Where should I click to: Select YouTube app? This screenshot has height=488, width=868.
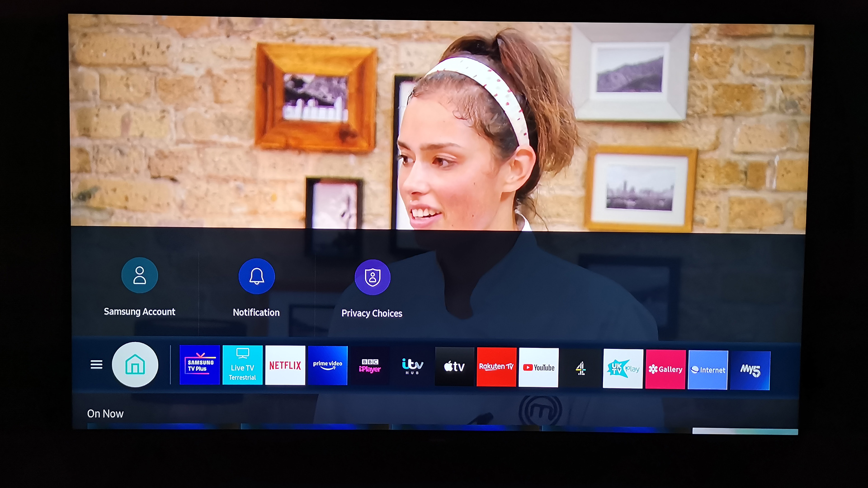point(538,366)
